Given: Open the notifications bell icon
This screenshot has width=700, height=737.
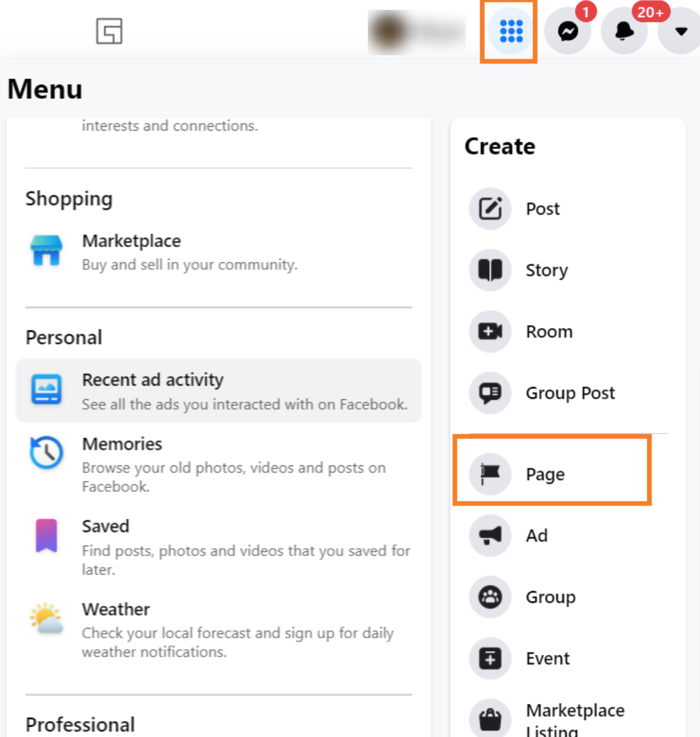Looking at the screenshot, I should coord(624,31).
